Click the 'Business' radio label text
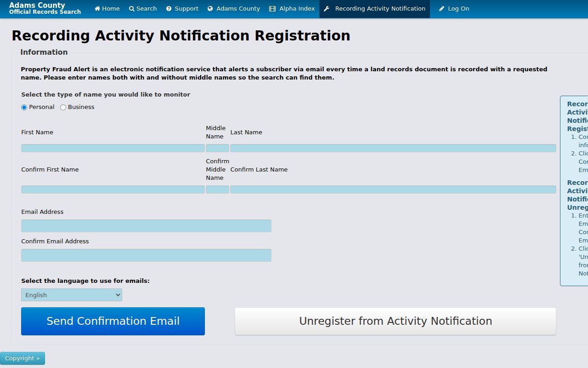This screenshot has width=588, height=368. (x=81, y=107)
